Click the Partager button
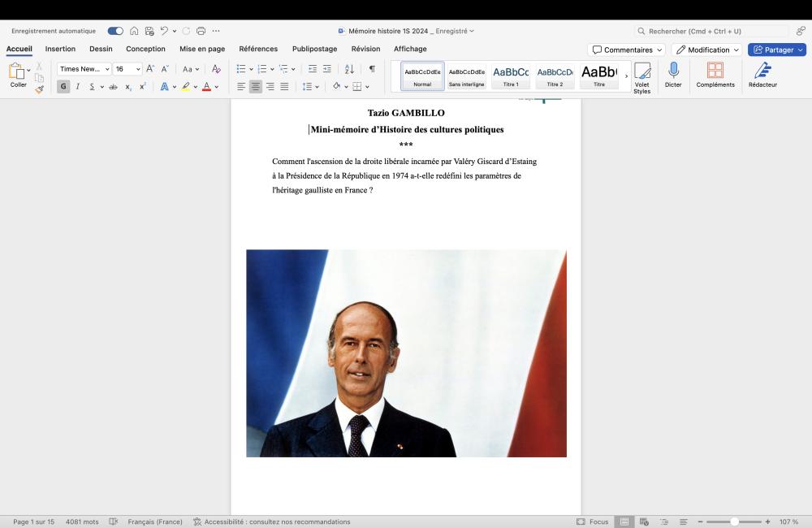The height and width of the screenshot is (528, 812). tap(776, 50)
